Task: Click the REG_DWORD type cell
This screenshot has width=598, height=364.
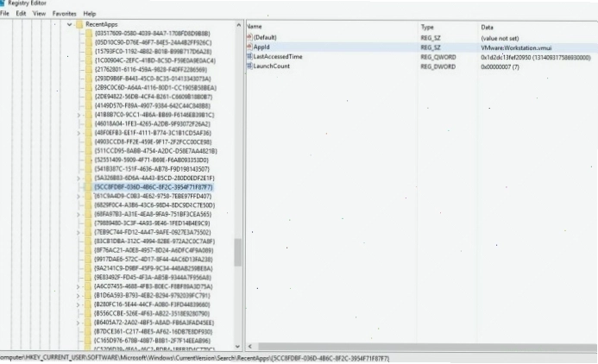Action: 438,66
